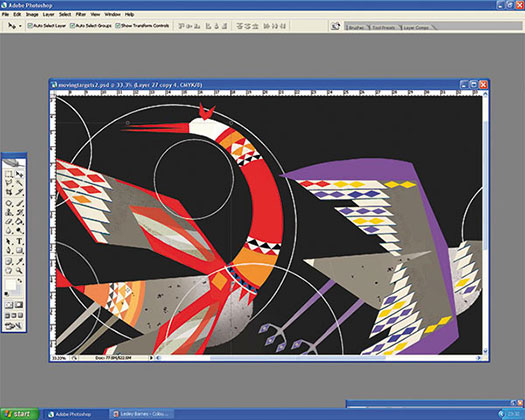525x420 pixels.
Task: Select the Eraser tool
Action: point(9,221)
